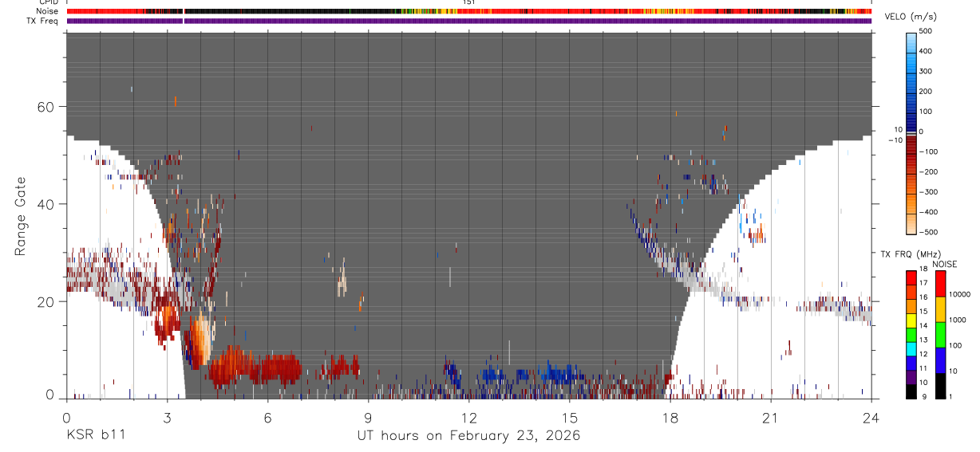Image resolution: width=980 pixels, height=452 pixels.
Task: Click the 16 tick on the TX FRQ scale
Action: tap(923, 297)
